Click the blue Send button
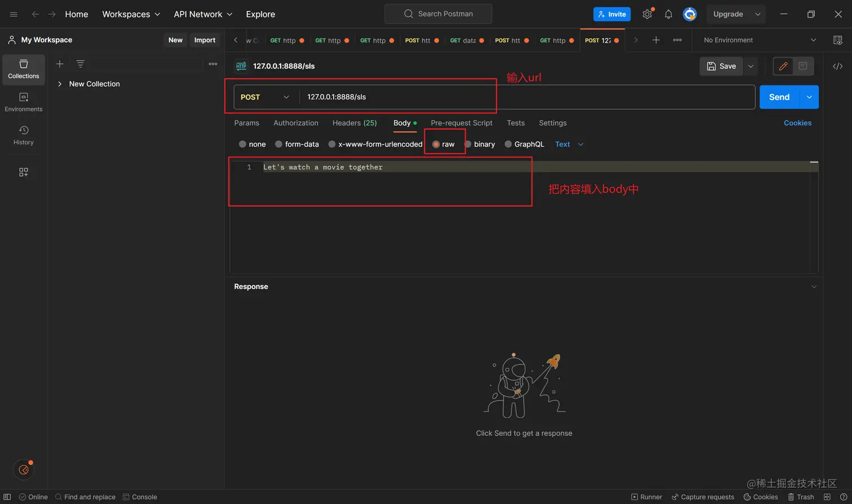This screenshot has width=852, height=504. click(779, 97)
